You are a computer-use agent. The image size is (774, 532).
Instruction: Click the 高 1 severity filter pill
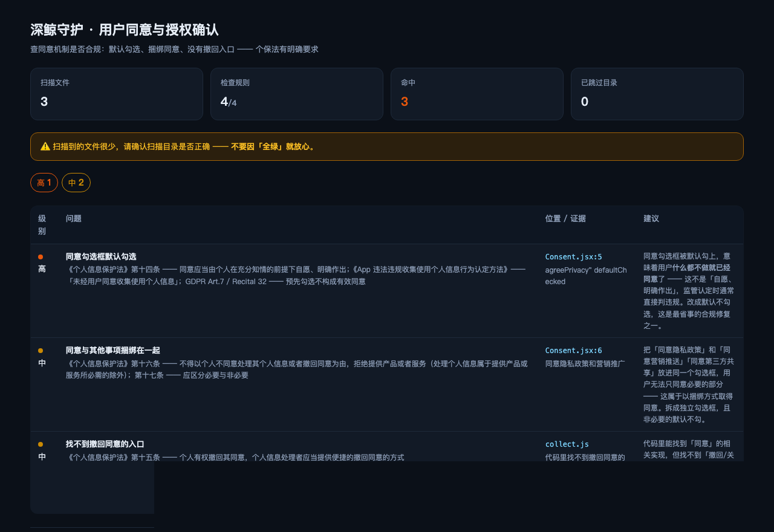click(x=44, y=183)
